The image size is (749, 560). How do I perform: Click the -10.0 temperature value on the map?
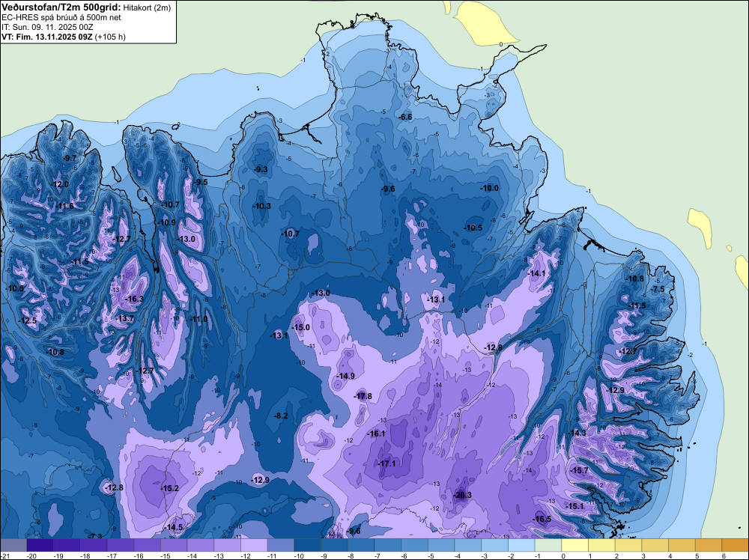click(x=489, y=188)
